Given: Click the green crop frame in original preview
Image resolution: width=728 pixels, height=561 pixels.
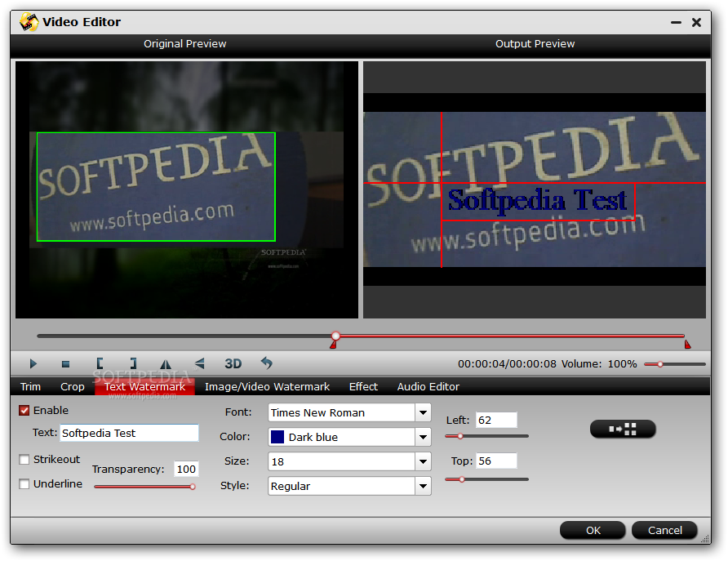Looking at the screenshot, I should (156, 187).
